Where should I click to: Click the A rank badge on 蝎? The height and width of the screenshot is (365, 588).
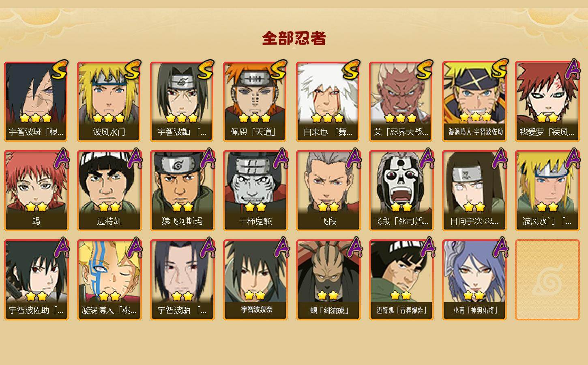click(x=60, y=158)
